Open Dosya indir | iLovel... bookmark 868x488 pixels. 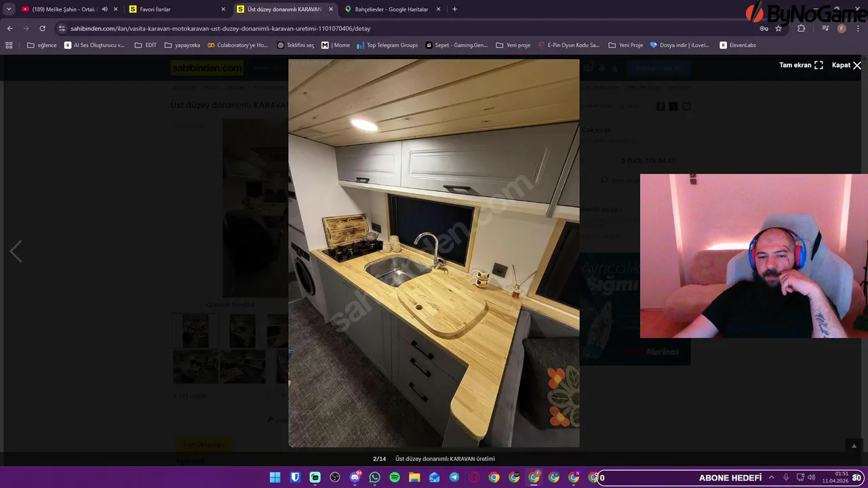[679, 45]
